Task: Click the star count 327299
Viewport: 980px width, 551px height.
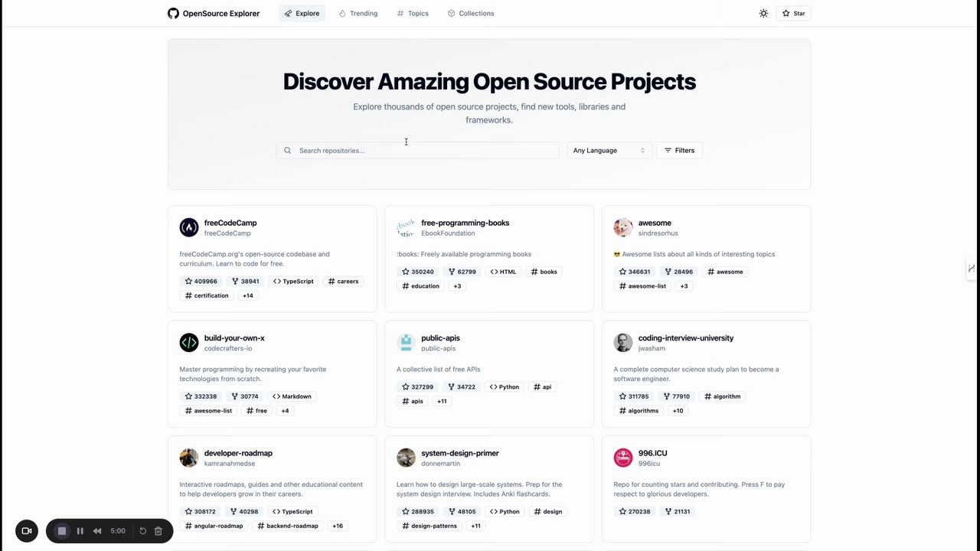Action: (x=418, y=387)
